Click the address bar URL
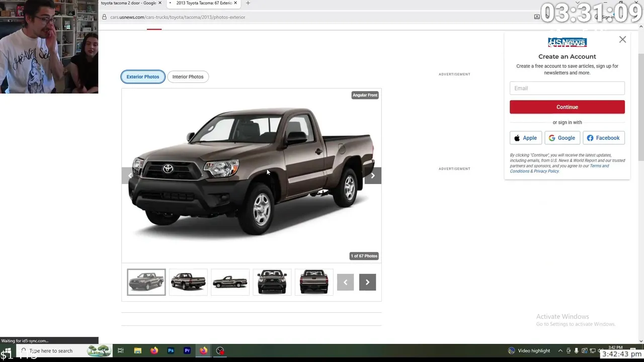 (x=178, y=17)
